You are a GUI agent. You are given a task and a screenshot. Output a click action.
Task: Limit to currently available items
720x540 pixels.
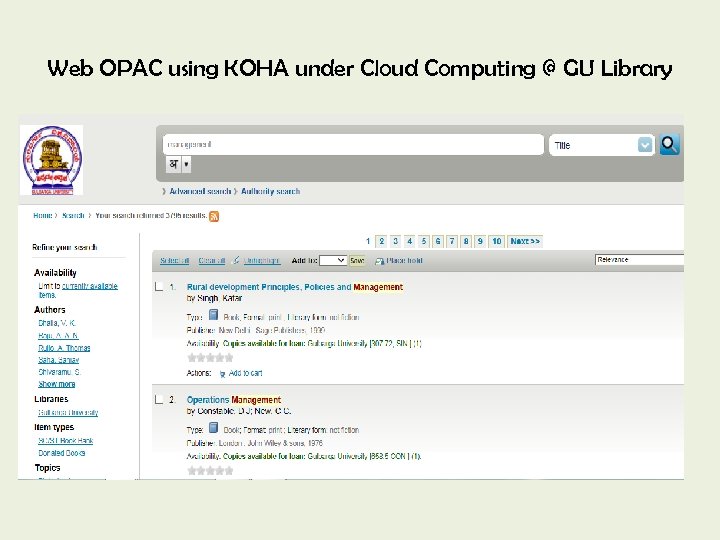78,290
